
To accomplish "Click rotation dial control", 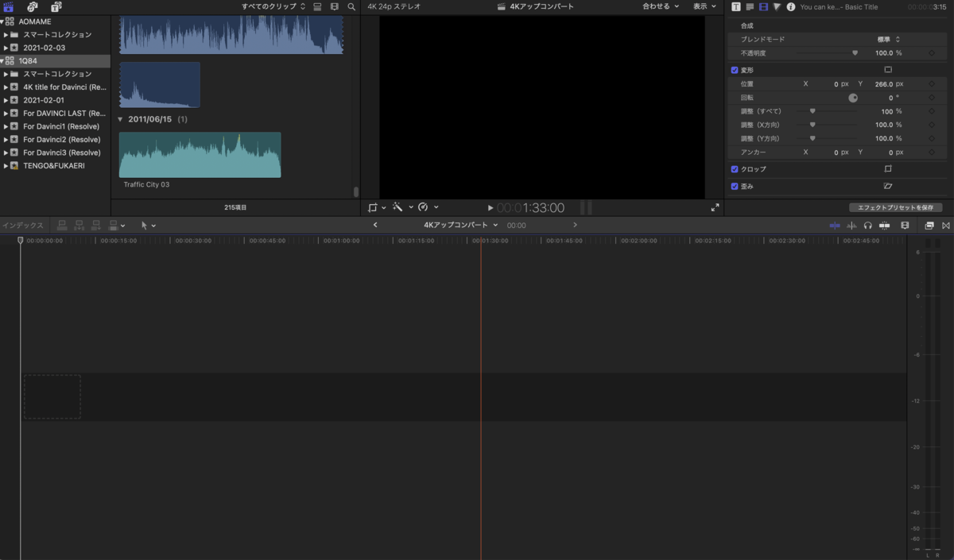I will [x=853, y=98].
